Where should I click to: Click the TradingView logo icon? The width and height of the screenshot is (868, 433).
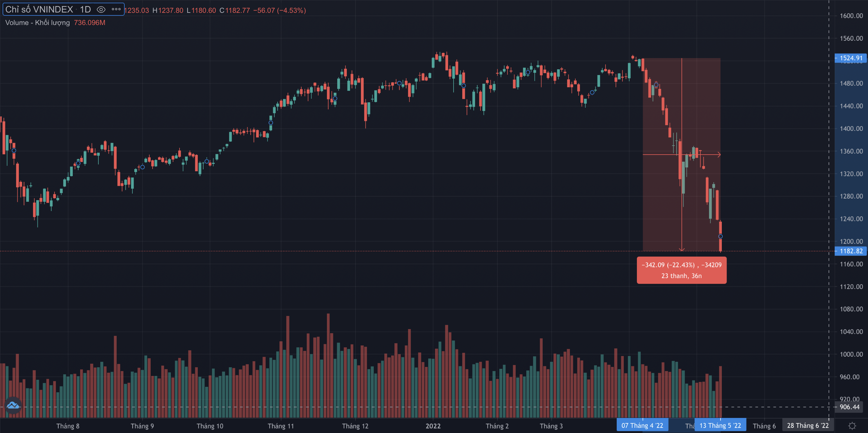(13, 405)
